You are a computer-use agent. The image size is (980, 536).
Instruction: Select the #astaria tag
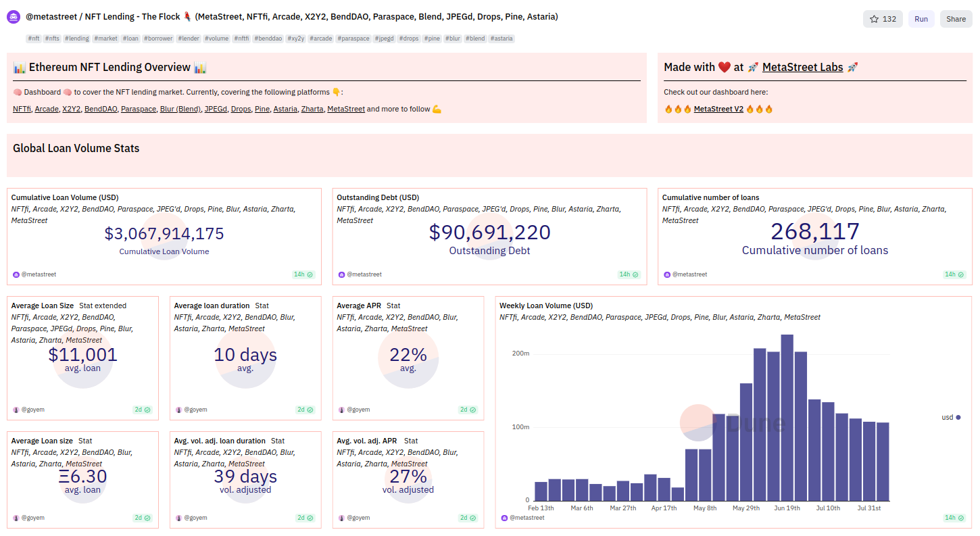(501, 39)
